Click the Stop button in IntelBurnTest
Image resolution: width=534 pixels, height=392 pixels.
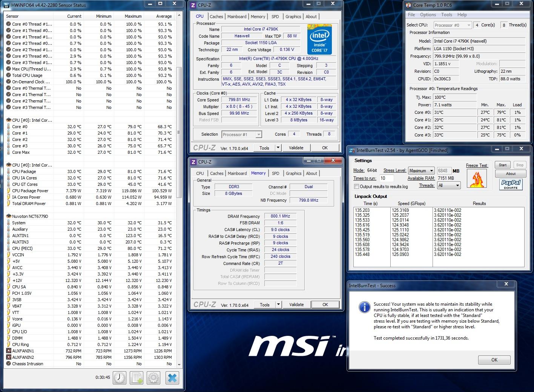pyautogui.click(x=520, y=165)
